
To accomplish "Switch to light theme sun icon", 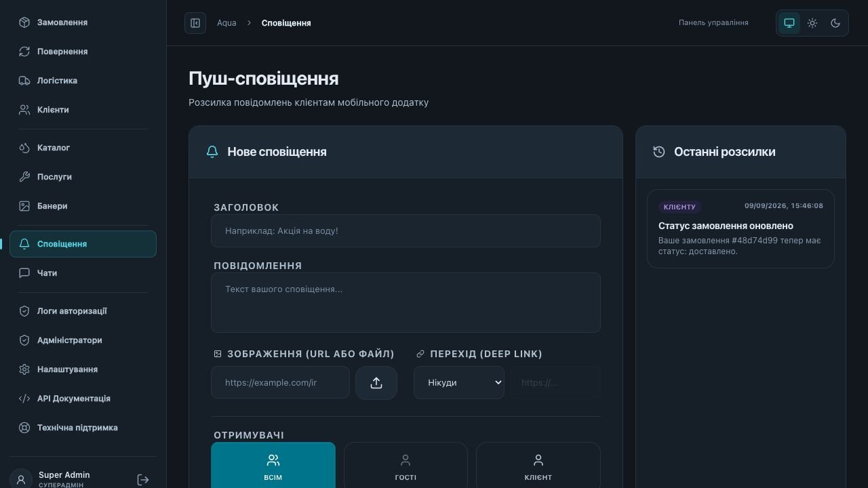I will 812,23.
